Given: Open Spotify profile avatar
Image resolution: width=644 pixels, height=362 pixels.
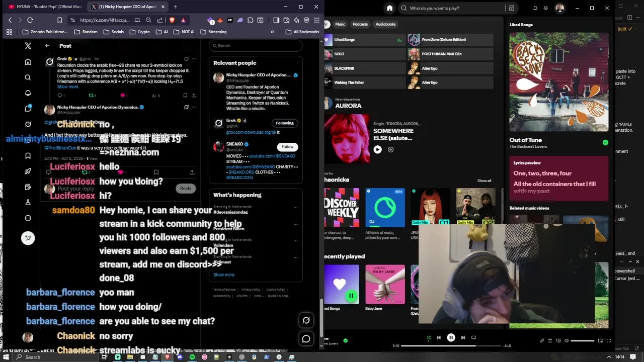Looking at the screenshot, I should pyautogui.click(x=560, y=8).
